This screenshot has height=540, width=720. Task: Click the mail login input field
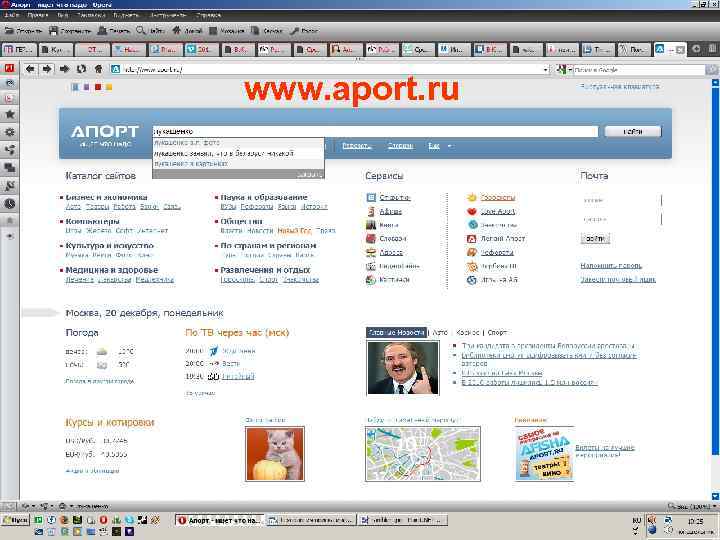pos(621,200)
